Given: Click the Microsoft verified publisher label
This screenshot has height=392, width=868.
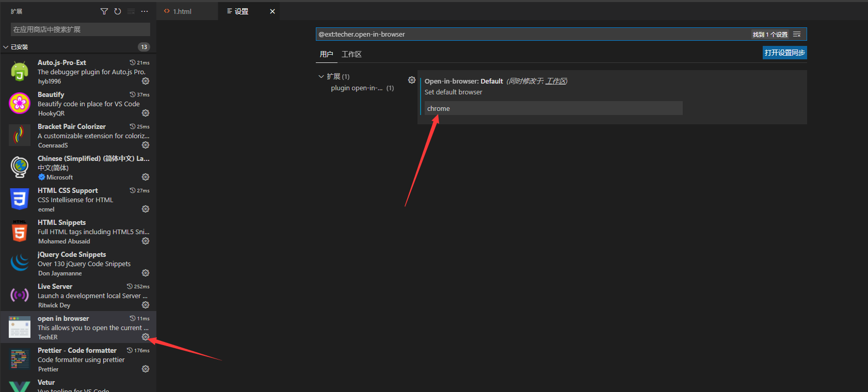Looking at the screenshot, I should click(x=56, y=177).
